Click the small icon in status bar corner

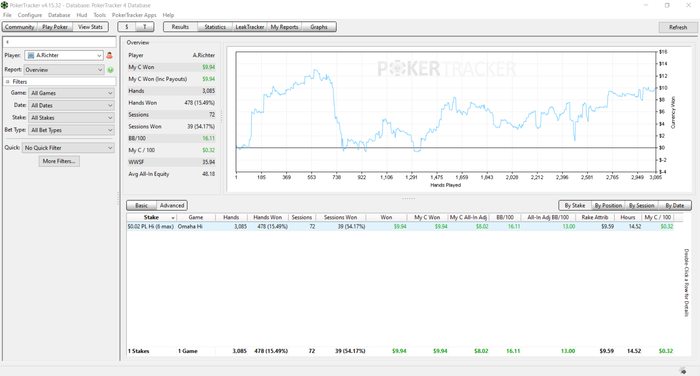click(x=683, y=371)
